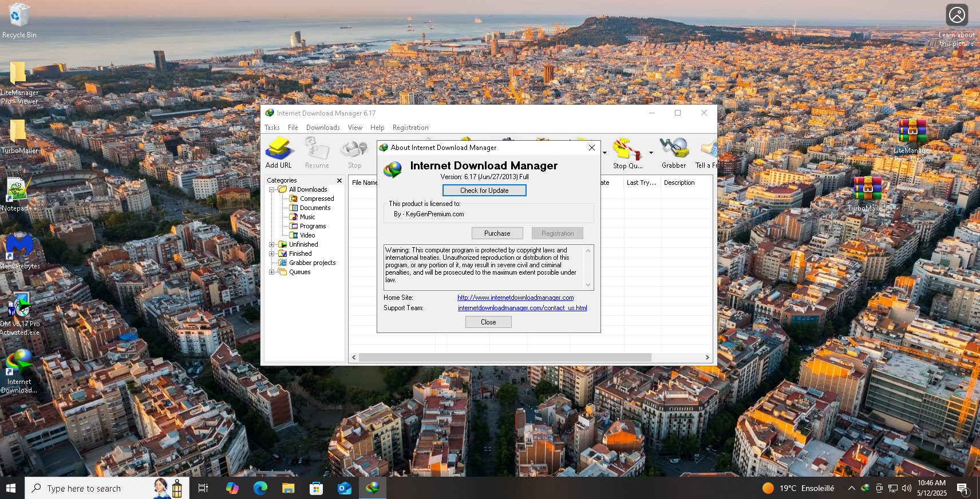Screen dimensions: 980x499
Task: Close the Categories panel
Action: point(339,180)
